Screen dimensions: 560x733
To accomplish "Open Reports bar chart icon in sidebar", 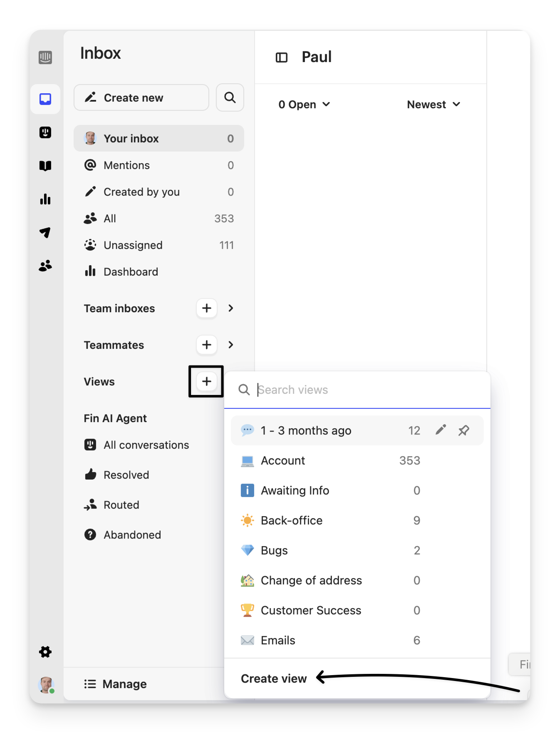I will pos(45,199).
